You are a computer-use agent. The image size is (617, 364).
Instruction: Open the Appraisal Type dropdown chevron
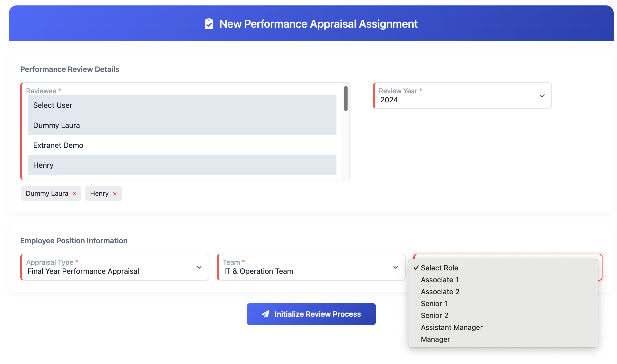199,267
